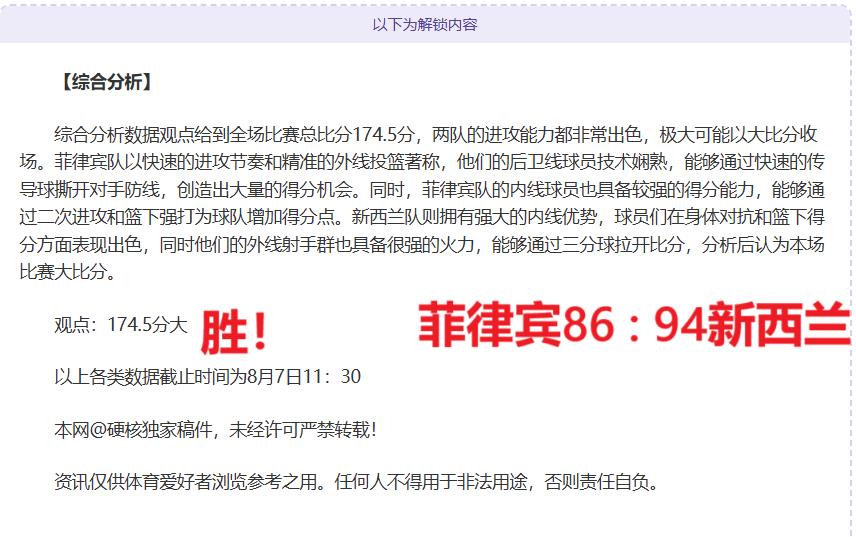Image resolution: width=856 pixels, height=537 pixels.
Task: Click the text 观点：174.5分大
Action: 121,325
